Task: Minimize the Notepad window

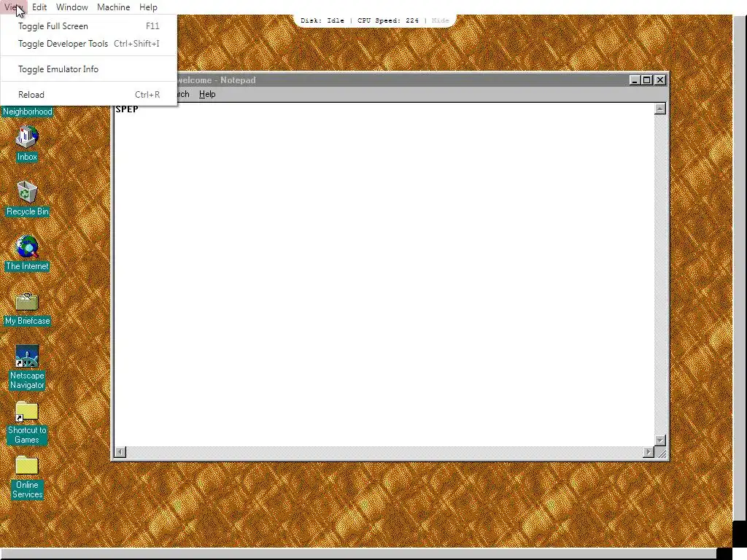Action: coord(635,80)
